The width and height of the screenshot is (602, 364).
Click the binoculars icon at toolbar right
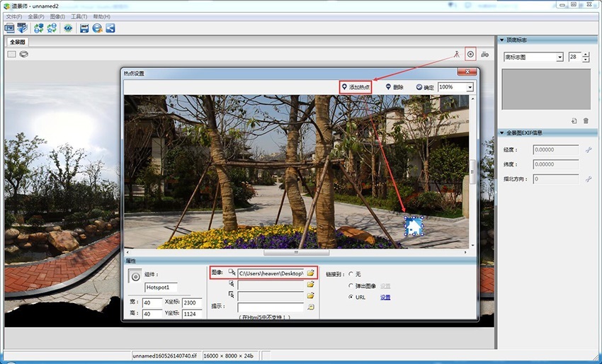pyautogui.click(x=484, y=54)
